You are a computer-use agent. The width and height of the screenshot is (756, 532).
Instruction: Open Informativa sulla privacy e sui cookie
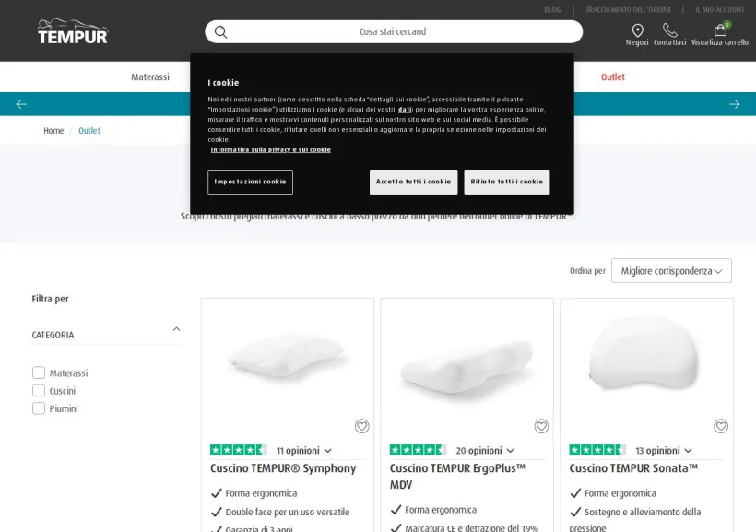tap(270, 149)
